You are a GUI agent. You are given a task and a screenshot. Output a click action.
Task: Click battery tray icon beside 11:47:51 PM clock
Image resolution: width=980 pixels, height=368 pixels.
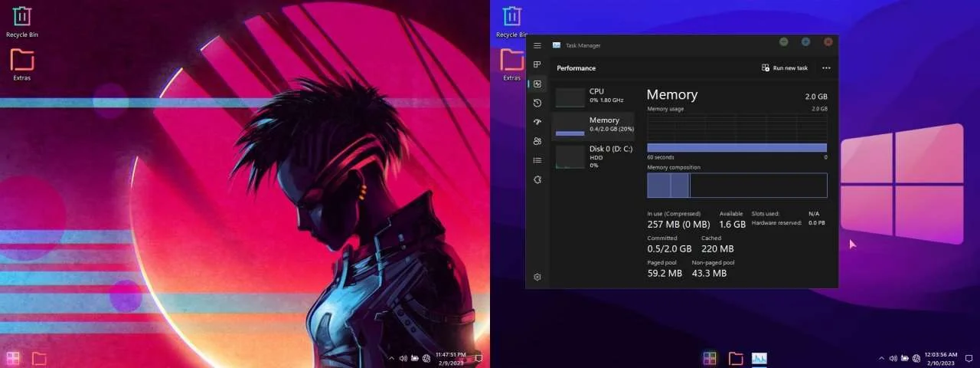coord(414,358)
